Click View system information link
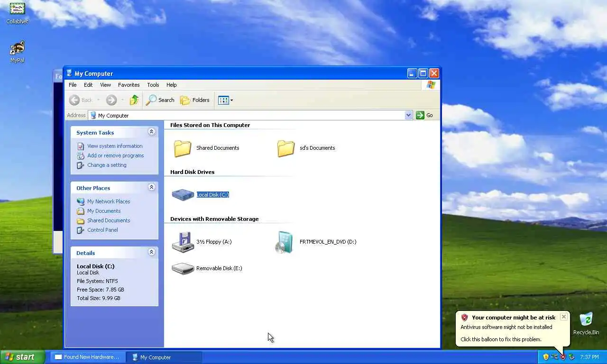This screenshot has height=364, width=607. coord(115,146)
